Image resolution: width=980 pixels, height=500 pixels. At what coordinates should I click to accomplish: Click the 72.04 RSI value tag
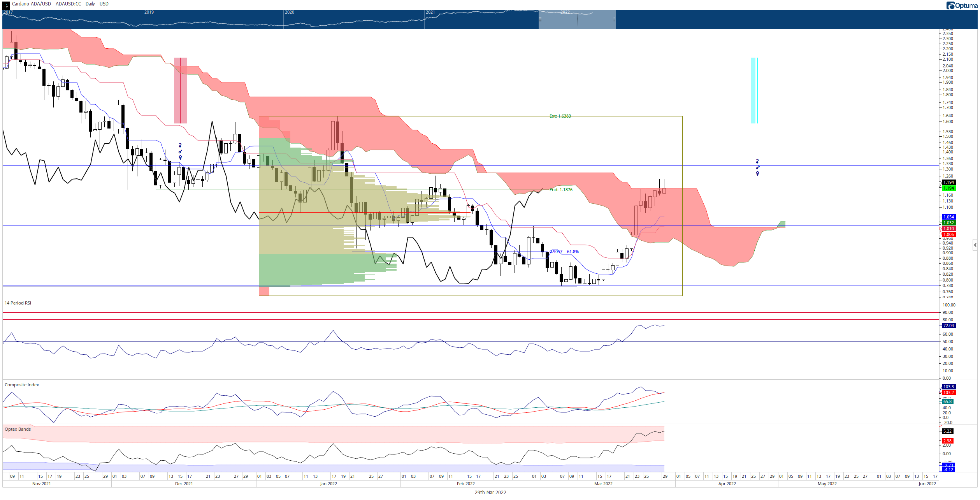point(948,326)
